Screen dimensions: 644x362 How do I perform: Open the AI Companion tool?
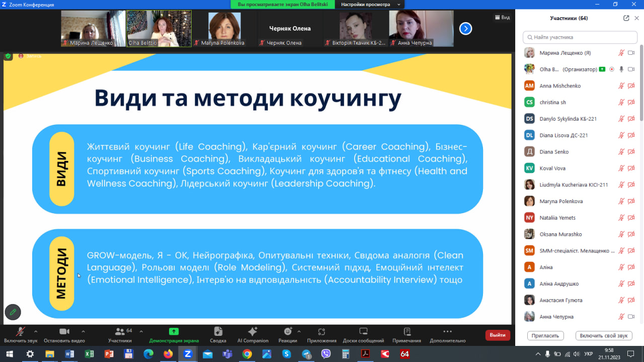pos(253,334)
